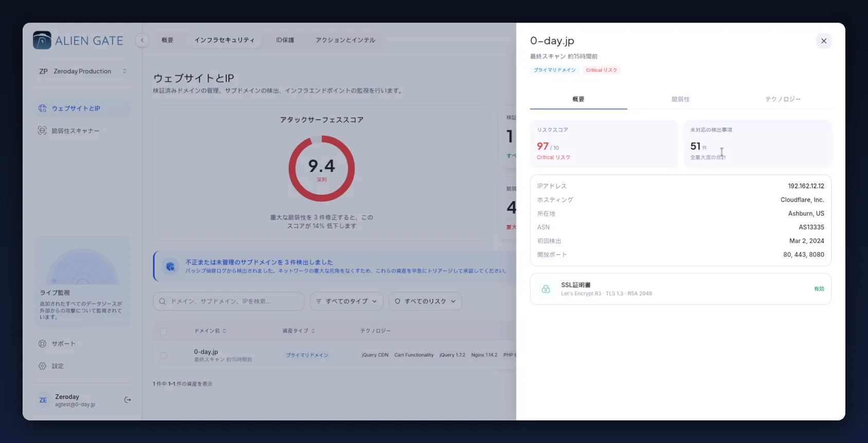Sort the table by 資産タイプ

299,331
